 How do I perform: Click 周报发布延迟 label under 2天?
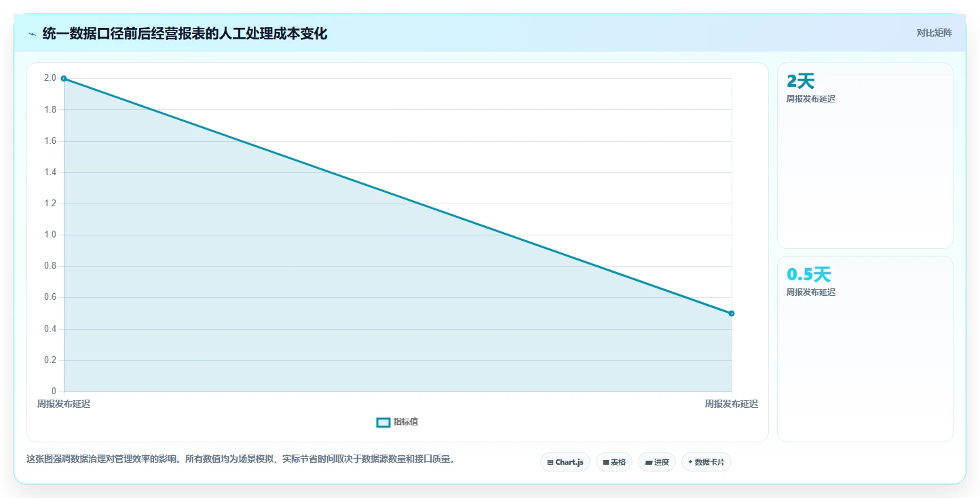pos(811,99)
